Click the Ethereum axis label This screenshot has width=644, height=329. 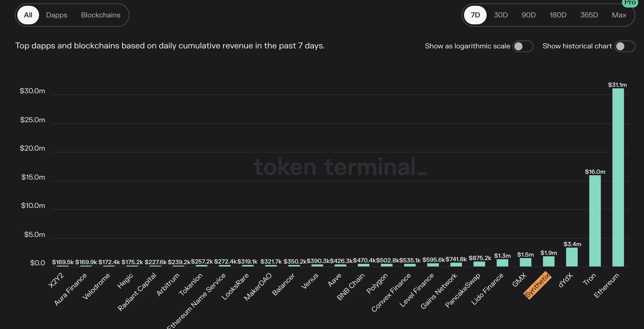click(x=606, y=286)
